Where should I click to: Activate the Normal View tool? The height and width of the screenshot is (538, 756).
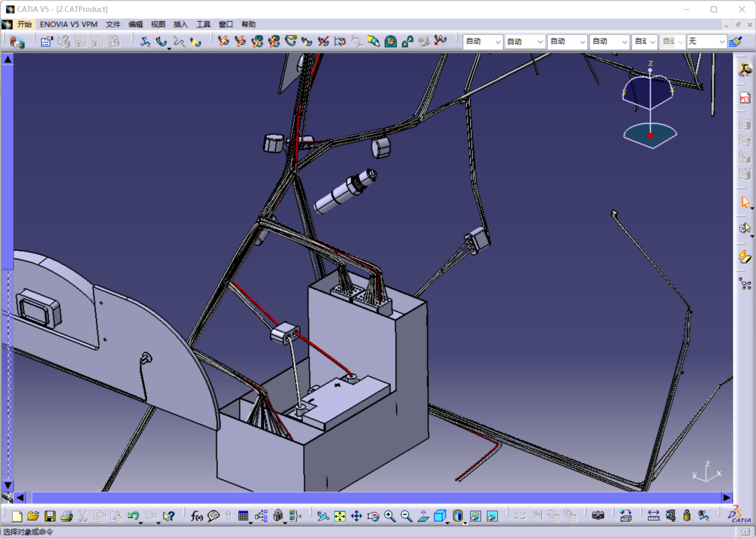tap(423, 516)
